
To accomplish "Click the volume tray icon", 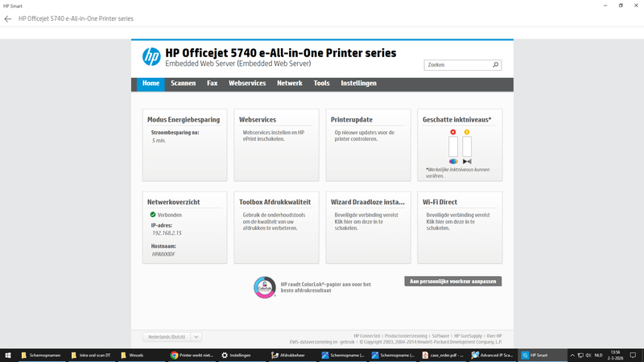I will coord(588,356).
